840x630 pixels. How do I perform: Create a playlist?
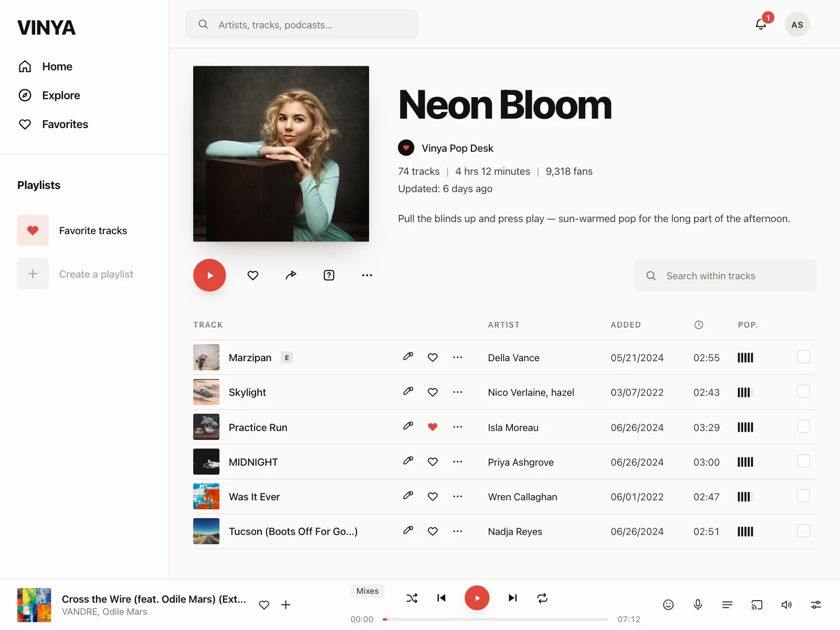[76, 274]
